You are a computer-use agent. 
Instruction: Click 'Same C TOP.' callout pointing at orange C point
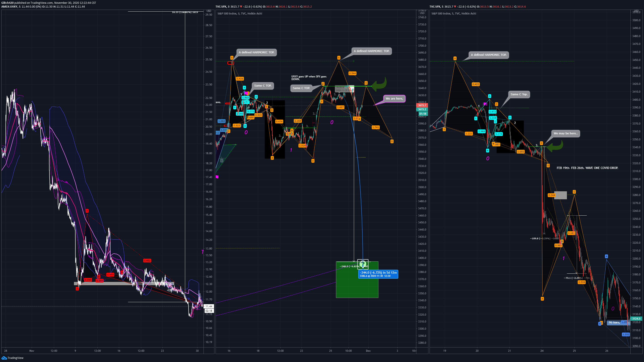[x=301, y=88]
